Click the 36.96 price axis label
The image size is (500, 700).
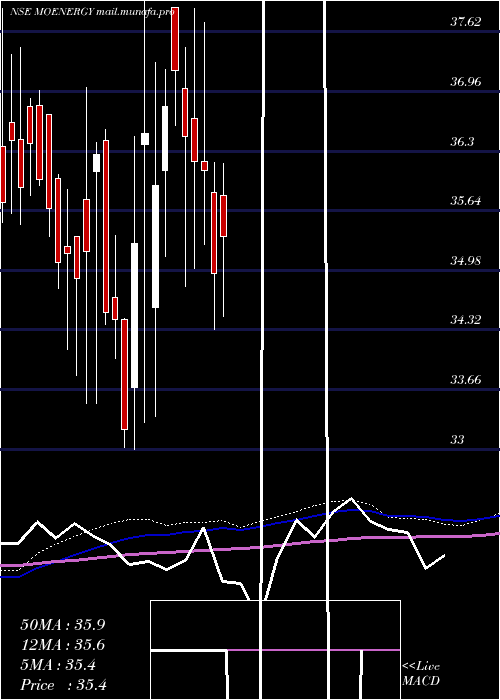coord(466,81)
